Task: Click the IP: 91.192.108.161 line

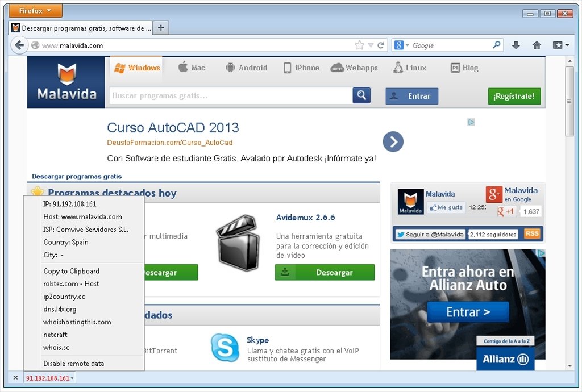Action: click(70, 204)
